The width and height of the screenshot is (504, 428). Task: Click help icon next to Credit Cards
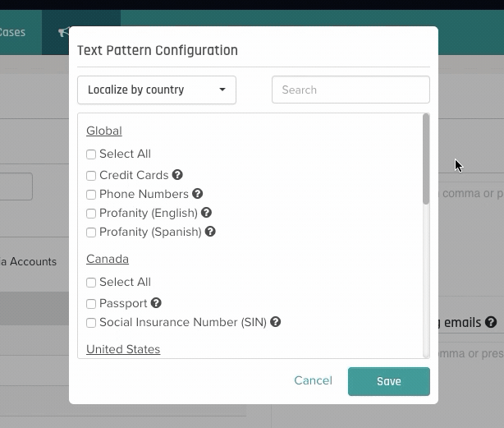(177, 175)
